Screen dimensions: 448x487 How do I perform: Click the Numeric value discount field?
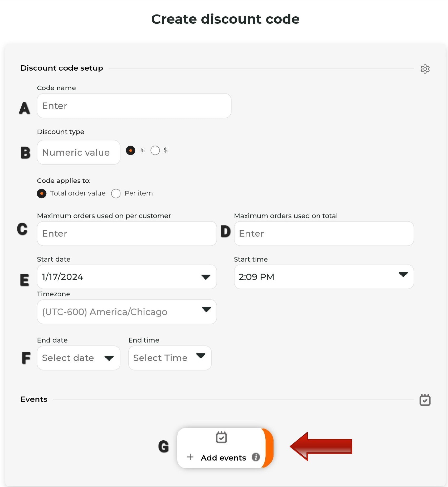78,152
